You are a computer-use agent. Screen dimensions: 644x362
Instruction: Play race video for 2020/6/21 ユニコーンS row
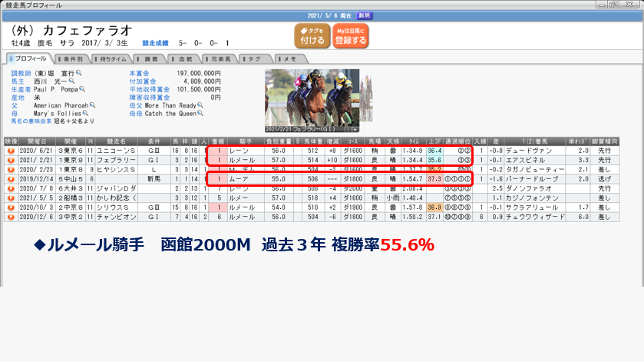coord(11,151)
